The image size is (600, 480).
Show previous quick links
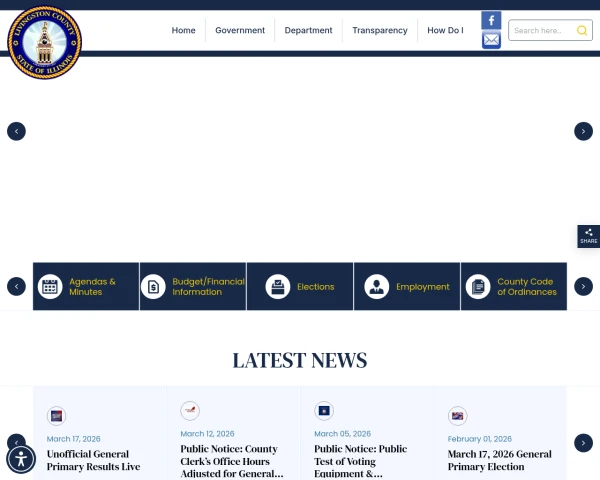click(16, 286)
